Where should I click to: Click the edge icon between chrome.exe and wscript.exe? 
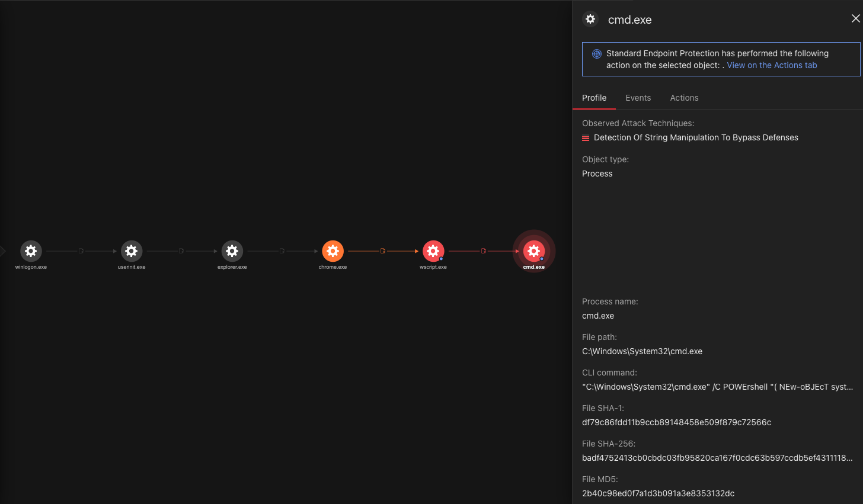[x=383, y=251]
